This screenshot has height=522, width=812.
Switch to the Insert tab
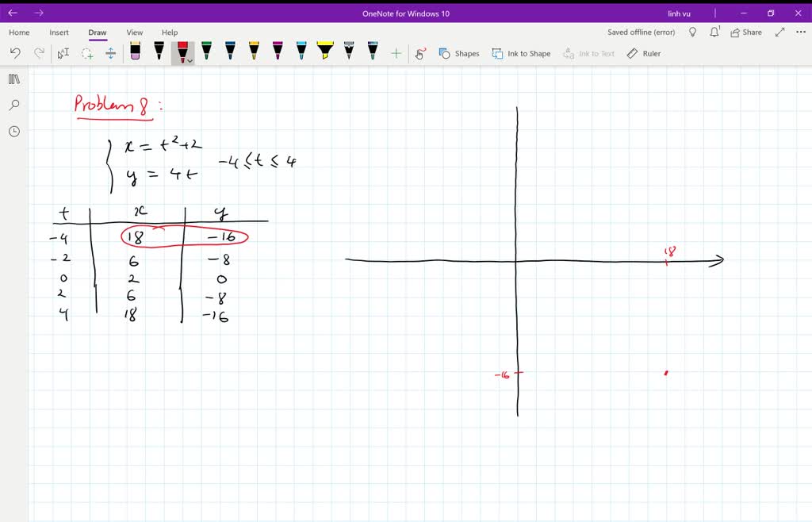pyautogui.click(x=59, y=33)
